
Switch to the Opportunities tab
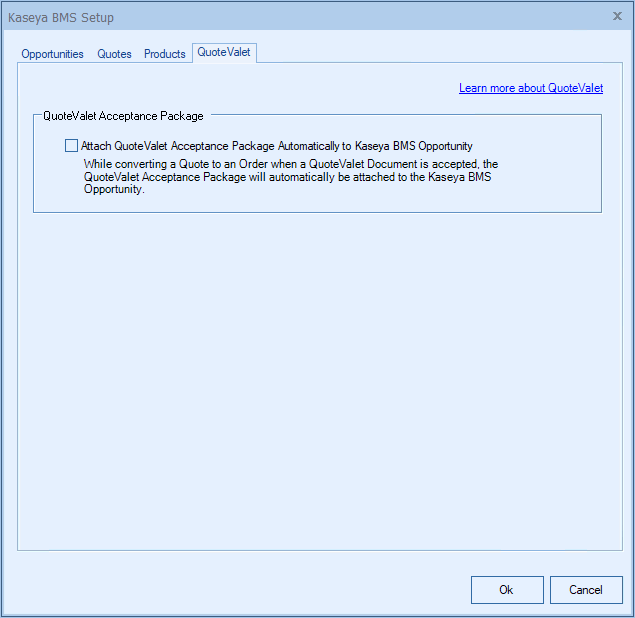pos(53,54)
